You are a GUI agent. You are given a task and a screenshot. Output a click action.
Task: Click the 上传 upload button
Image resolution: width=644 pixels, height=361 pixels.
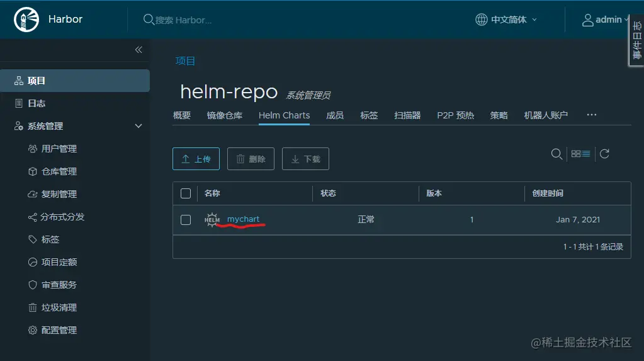pos(196,159)
